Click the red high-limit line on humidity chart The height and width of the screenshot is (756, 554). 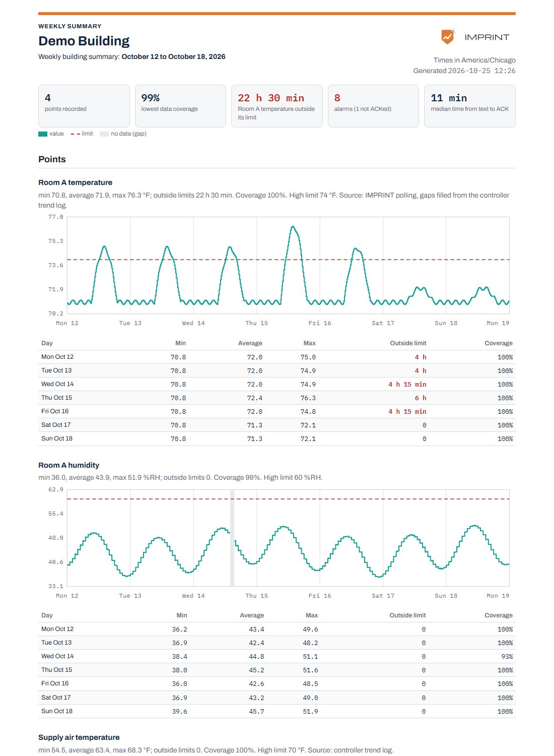click(x=288, y=499)
